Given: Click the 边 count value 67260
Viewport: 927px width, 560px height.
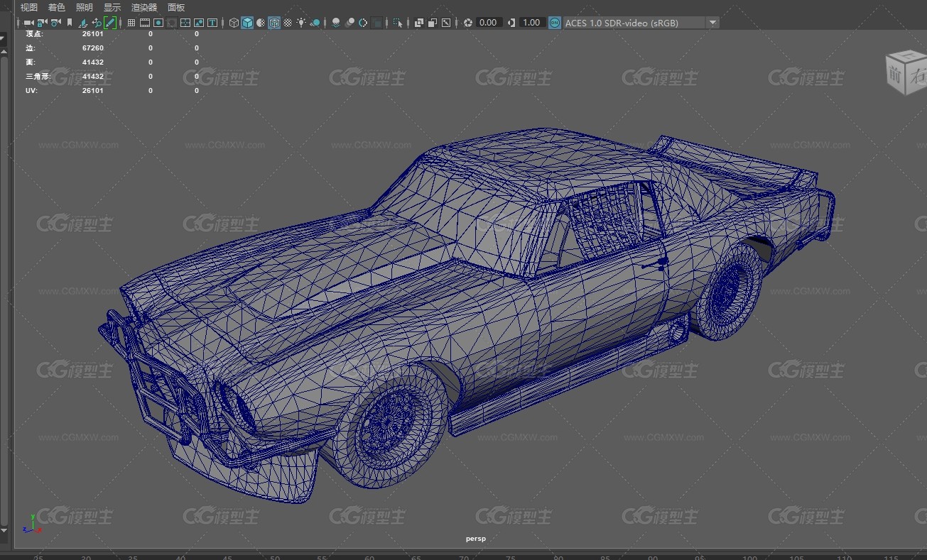Looking at the screenshot, I should pyautogui.click(x=93, y=48).
